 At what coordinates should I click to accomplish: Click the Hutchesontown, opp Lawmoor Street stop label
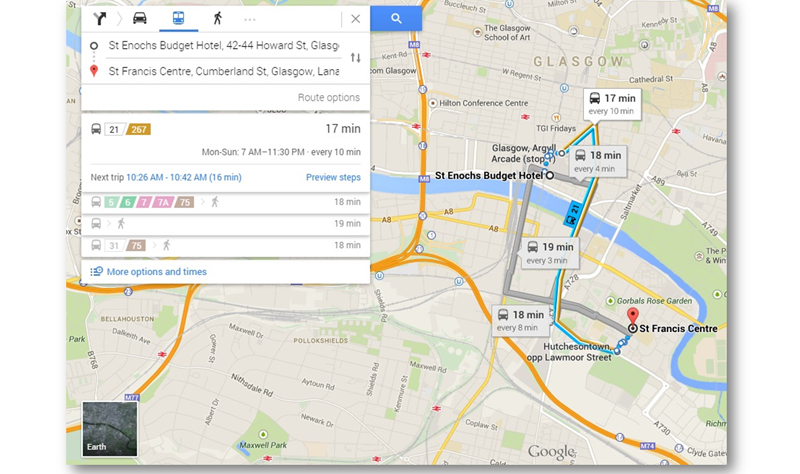click(569, 352)
